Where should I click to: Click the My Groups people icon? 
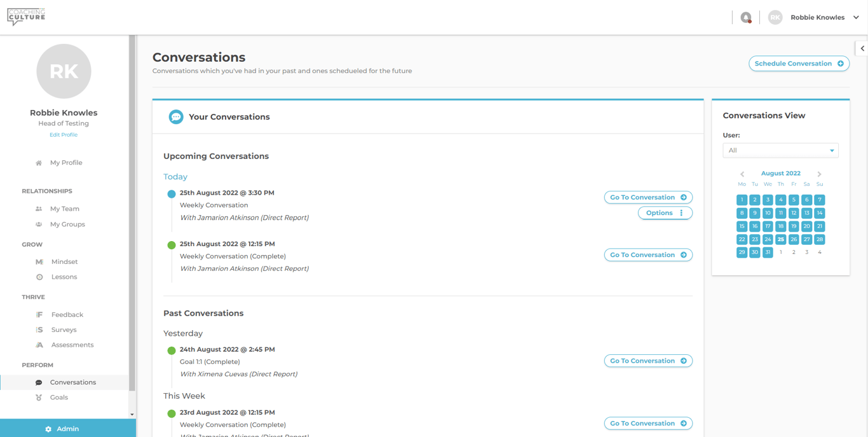39,225
